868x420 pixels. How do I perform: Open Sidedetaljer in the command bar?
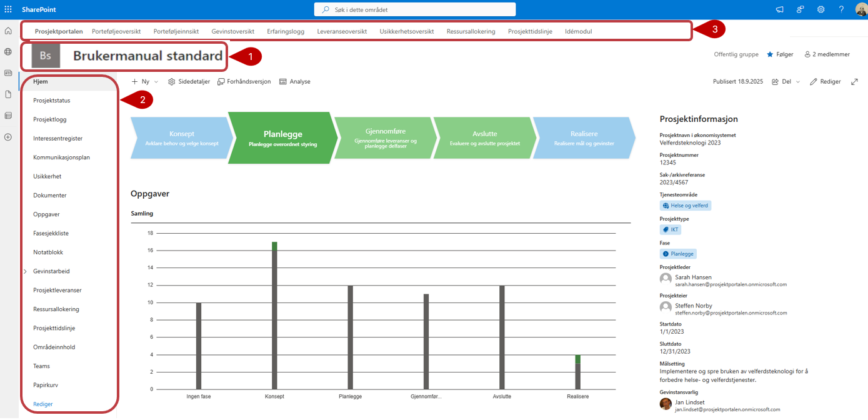tap(189, 82)
